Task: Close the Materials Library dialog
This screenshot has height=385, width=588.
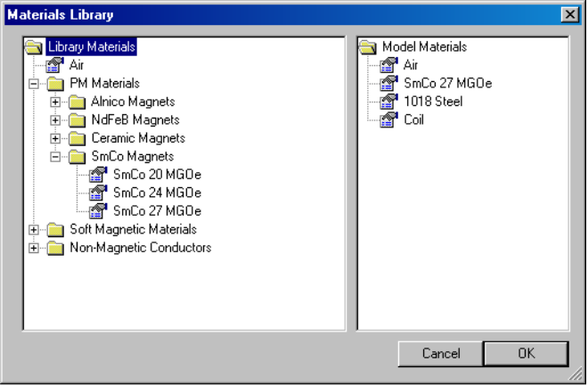Action: click(568, 14)
